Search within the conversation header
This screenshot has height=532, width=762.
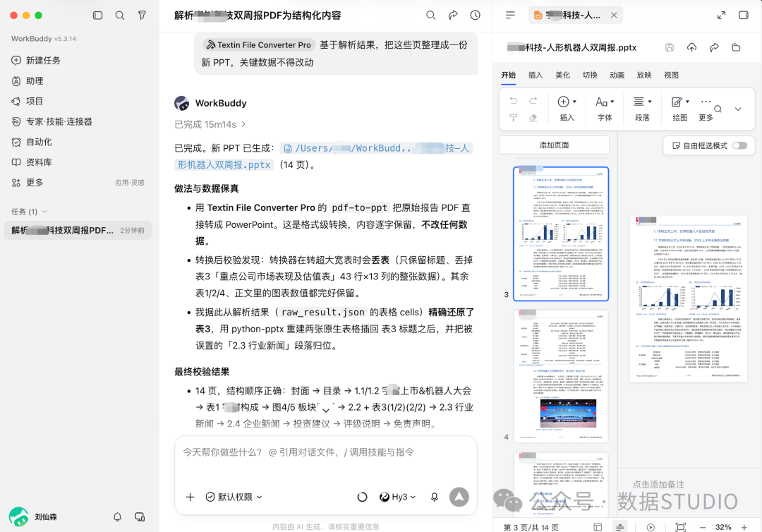point(430,15)
